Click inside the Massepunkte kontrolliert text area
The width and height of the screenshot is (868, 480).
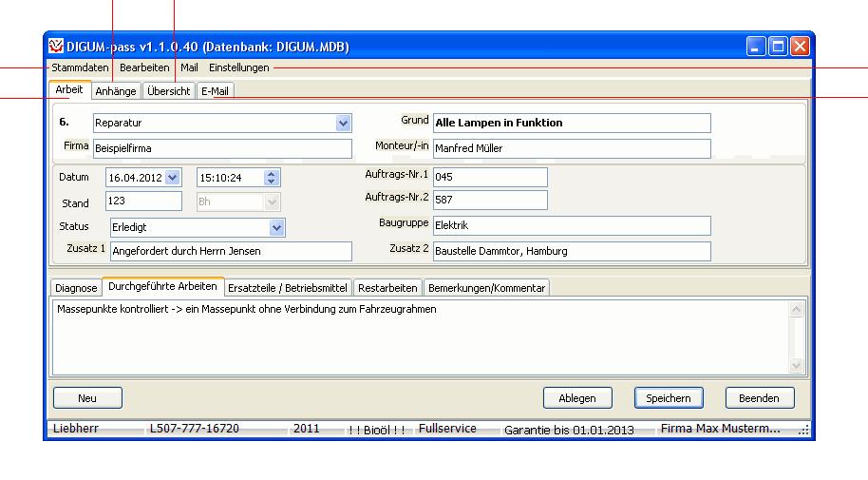(x=421, y=337)
